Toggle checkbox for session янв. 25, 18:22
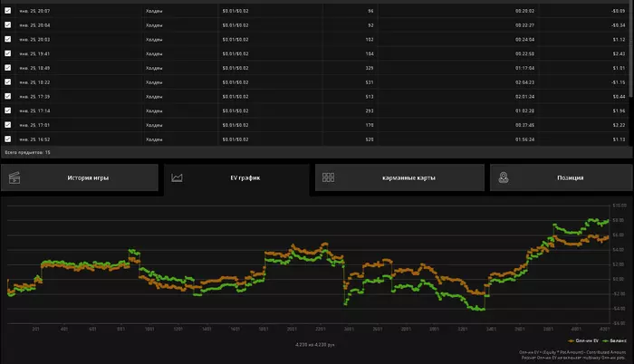634x364 pixels. [x=7, y=82]
